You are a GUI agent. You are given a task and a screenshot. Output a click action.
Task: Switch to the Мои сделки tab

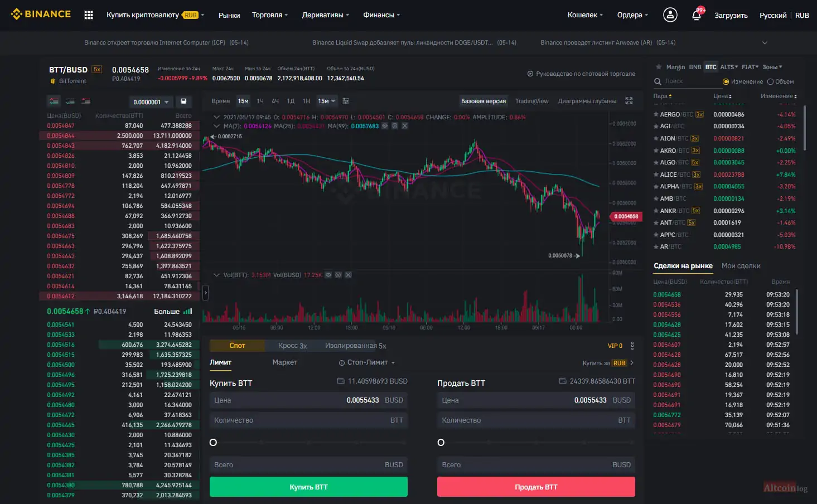[741, 266]
